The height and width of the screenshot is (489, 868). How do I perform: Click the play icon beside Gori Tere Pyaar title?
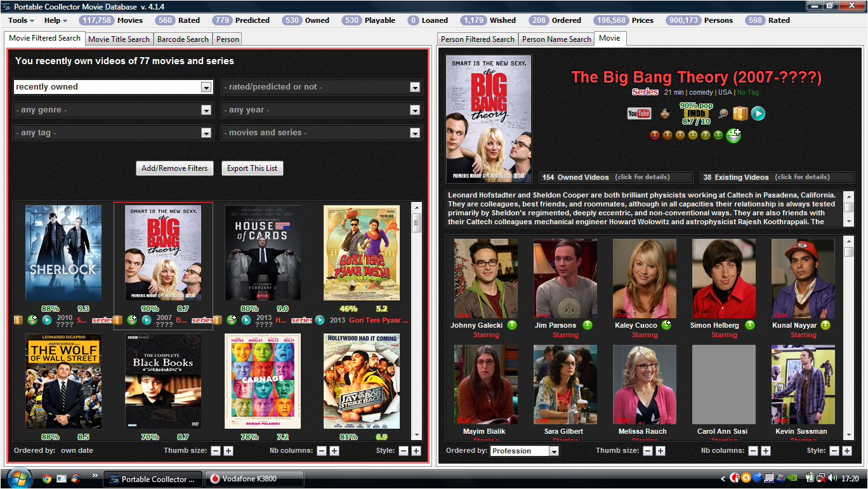[x=320, y=319]
